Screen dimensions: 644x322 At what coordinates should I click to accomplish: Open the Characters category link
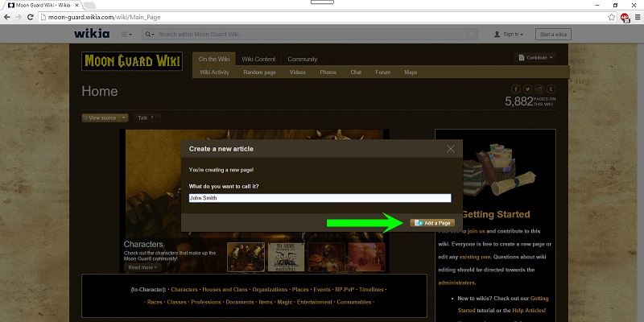[x=184, y=290]
